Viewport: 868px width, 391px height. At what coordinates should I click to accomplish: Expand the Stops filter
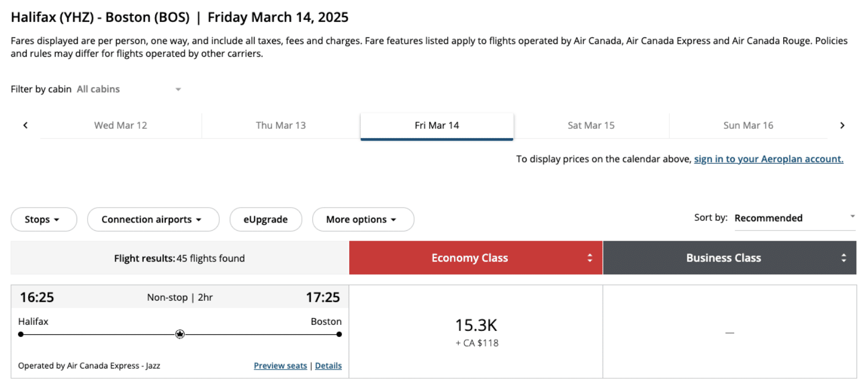click(44, 219)
